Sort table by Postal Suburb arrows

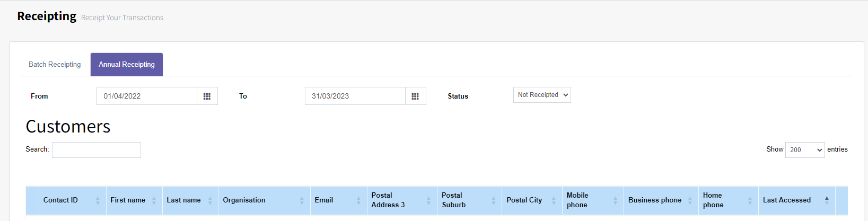click(493, 200)
